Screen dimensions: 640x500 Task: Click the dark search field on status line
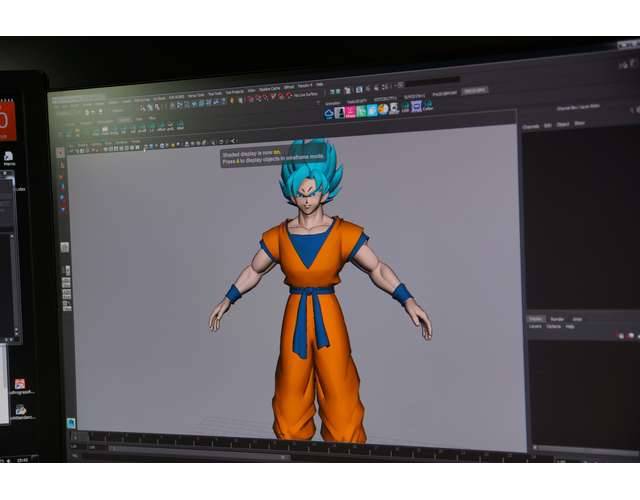click(x=432, y=82)
